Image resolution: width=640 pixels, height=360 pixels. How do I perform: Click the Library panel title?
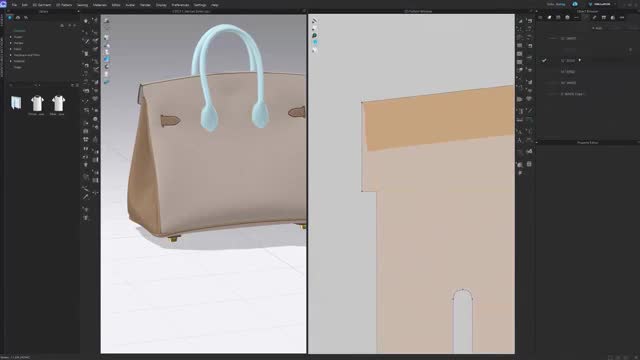[x=43, y=11]
